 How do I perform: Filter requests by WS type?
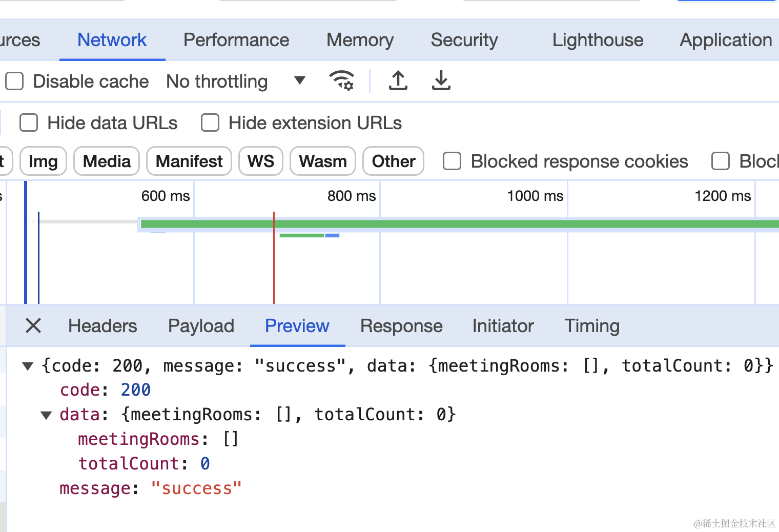261,161
